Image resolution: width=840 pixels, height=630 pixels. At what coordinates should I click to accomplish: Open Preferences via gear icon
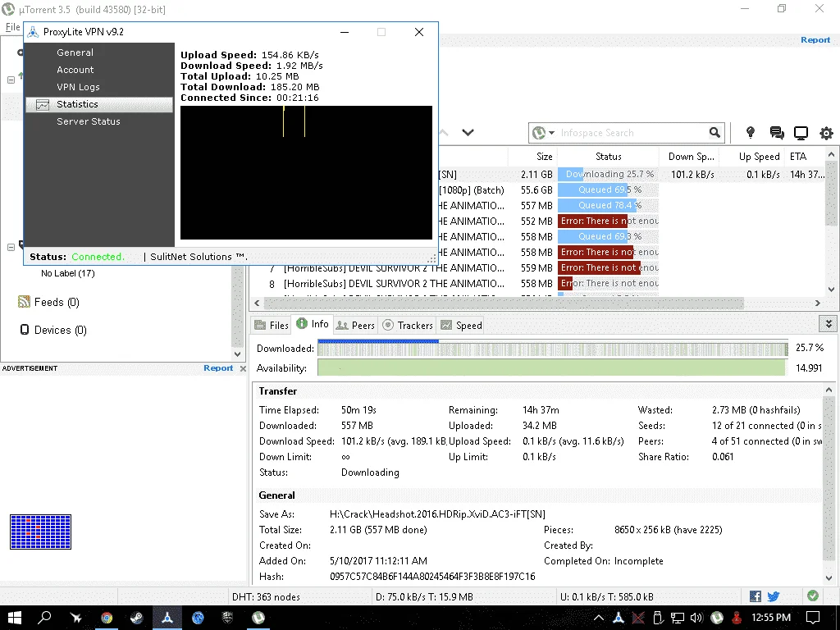pyautogui.click(x=827, y=133)
